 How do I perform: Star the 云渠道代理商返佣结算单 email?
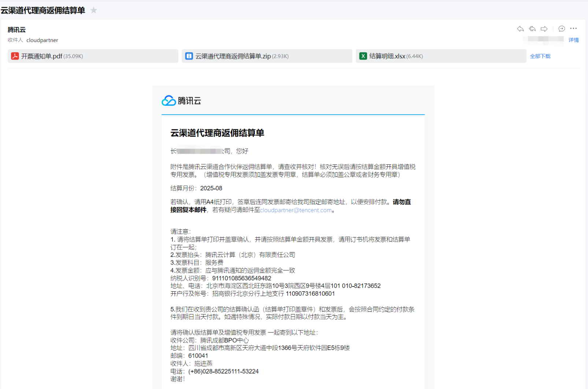click(x=94, y=10)
